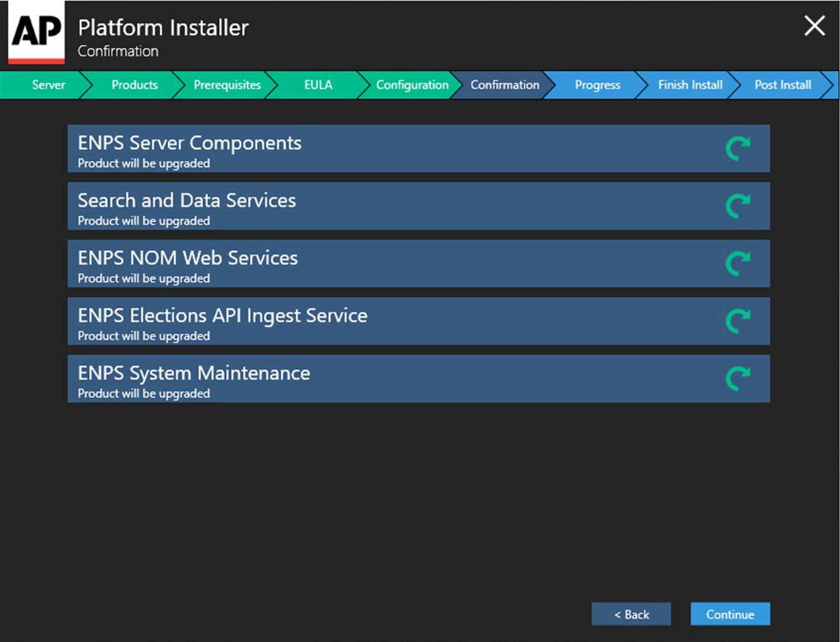
Task: Select the Post Install step
Action: [x=783, y=85]
